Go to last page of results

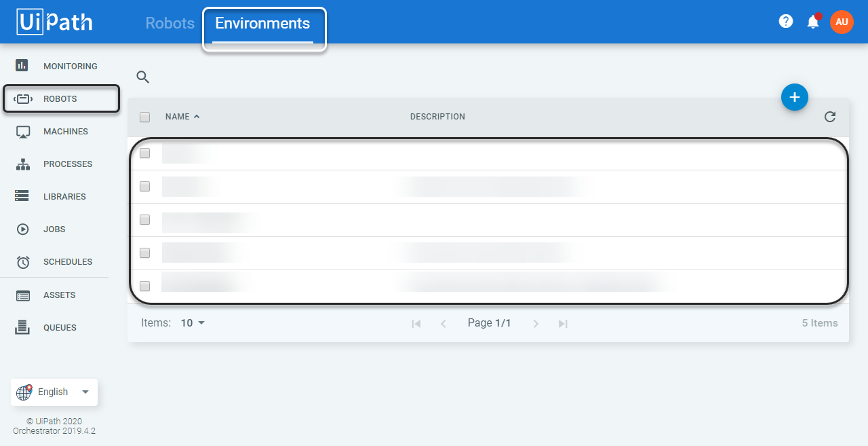[563, 324]
